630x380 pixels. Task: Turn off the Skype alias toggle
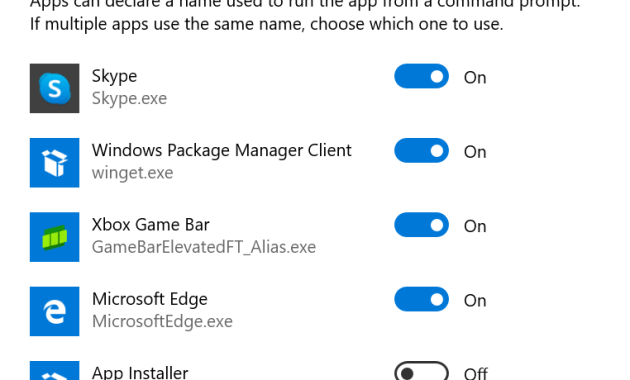(x=421, y=76)
